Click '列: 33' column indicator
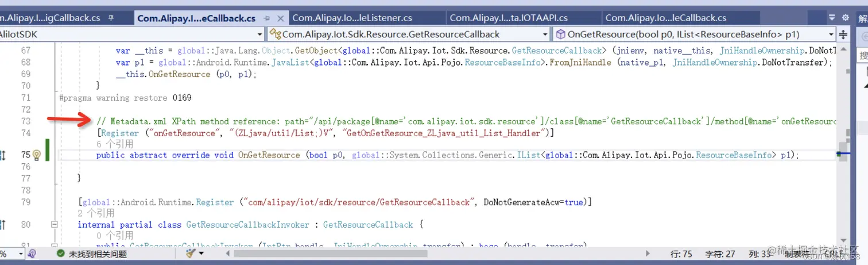 (x=759, y=254)
